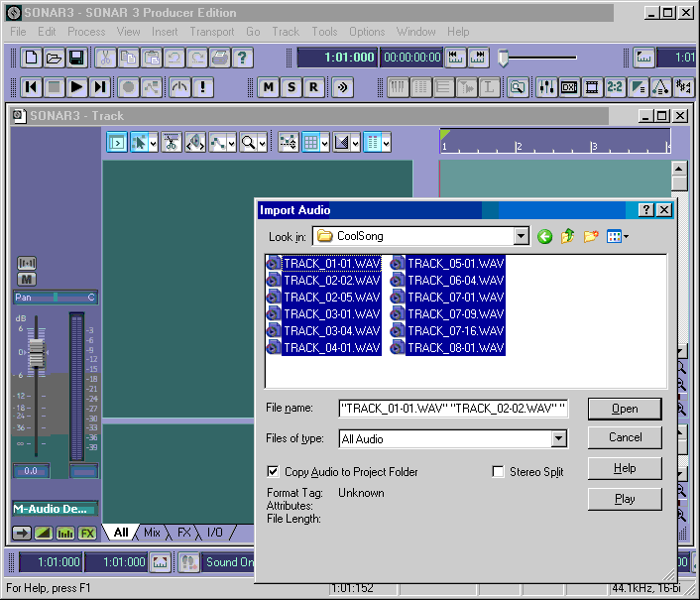Uncheck Copy Audio to Project Folder
Image resolution: width=700 pixels, height=600 pixels.
pyautogui.click(x=273, y=471)
